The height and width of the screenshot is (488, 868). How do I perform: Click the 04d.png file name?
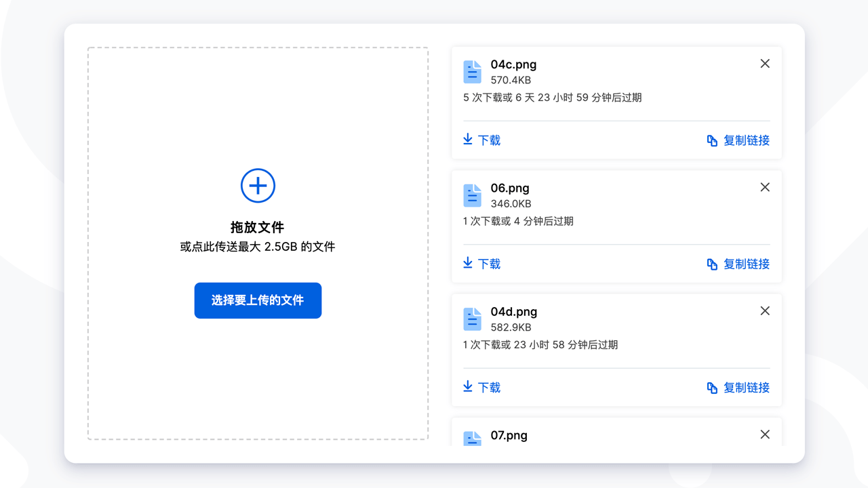click(513, 312)
